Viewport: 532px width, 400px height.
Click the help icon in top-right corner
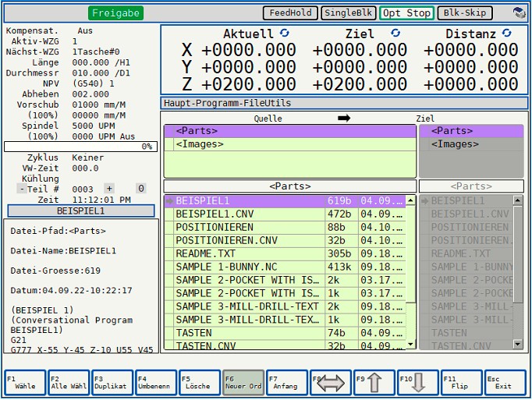[519, 13]
